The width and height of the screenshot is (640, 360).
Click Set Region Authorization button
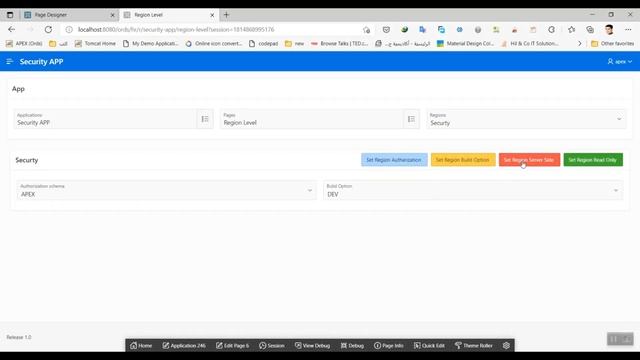point(394,160)
